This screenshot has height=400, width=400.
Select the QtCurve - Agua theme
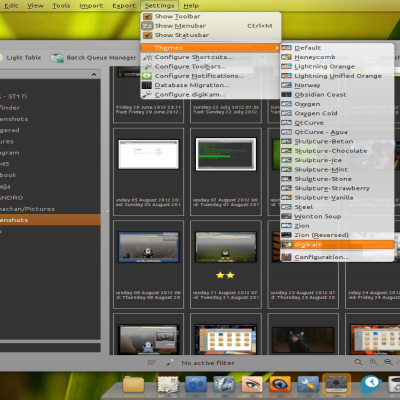pos(337,132)
